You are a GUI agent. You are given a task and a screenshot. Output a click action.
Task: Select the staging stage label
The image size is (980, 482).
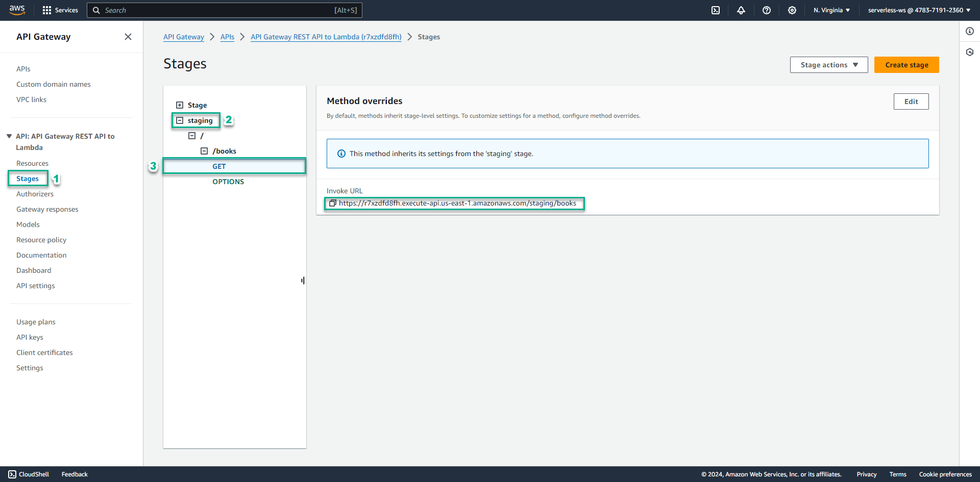pyautogui.click(x=200, y=120)
